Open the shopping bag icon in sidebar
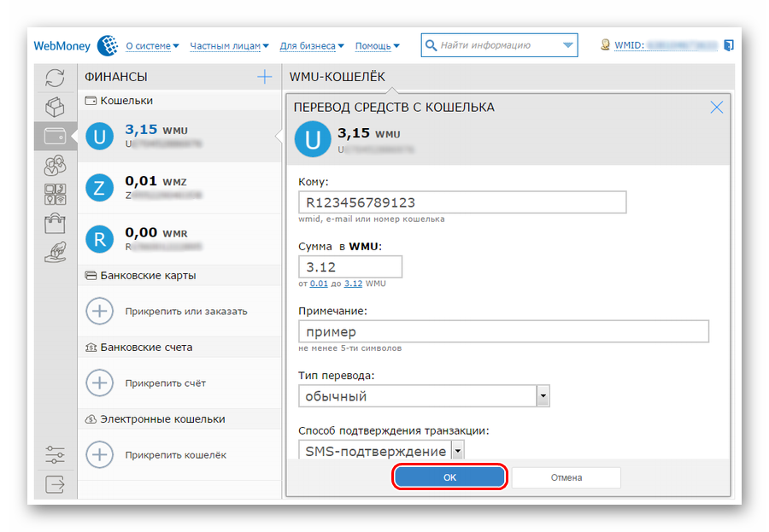 pyautogui.click(x=55, y=223)
